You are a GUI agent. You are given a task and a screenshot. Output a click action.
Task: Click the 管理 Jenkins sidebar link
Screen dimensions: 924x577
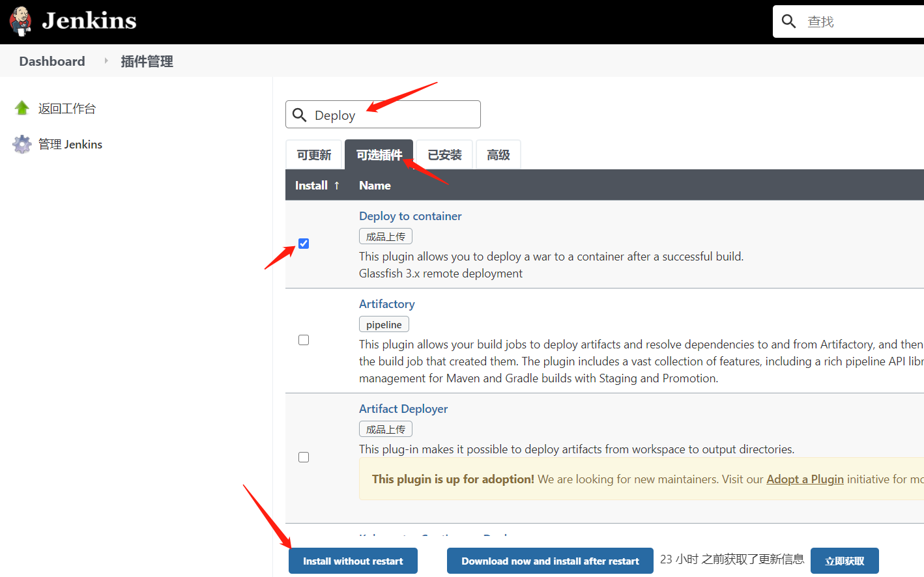(70, 144)
